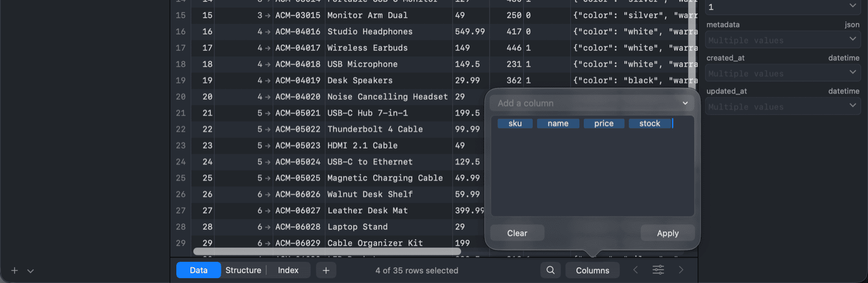Expand created_at Multiple values dropdown
868x283 pixels.
[783, 73]
